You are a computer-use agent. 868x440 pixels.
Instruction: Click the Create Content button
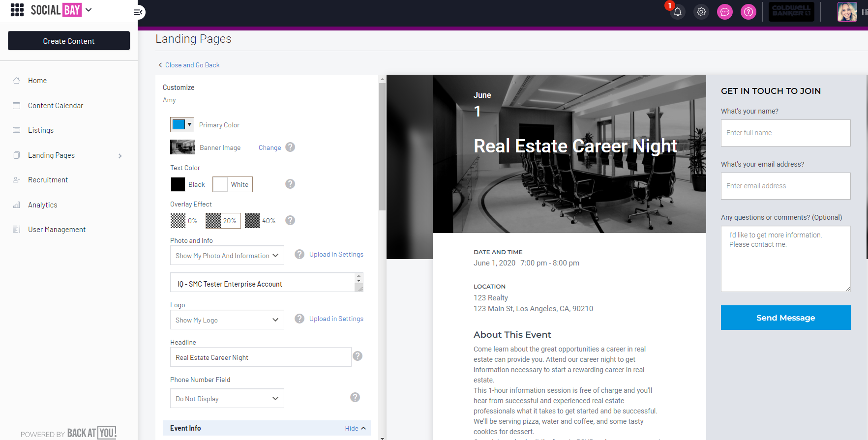coord(69,41)
